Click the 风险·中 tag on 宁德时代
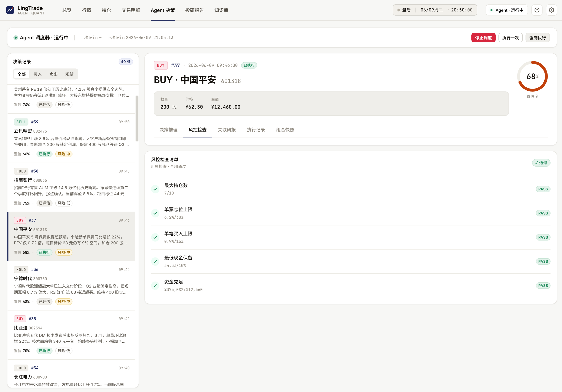562x392 pixels. 64,302
